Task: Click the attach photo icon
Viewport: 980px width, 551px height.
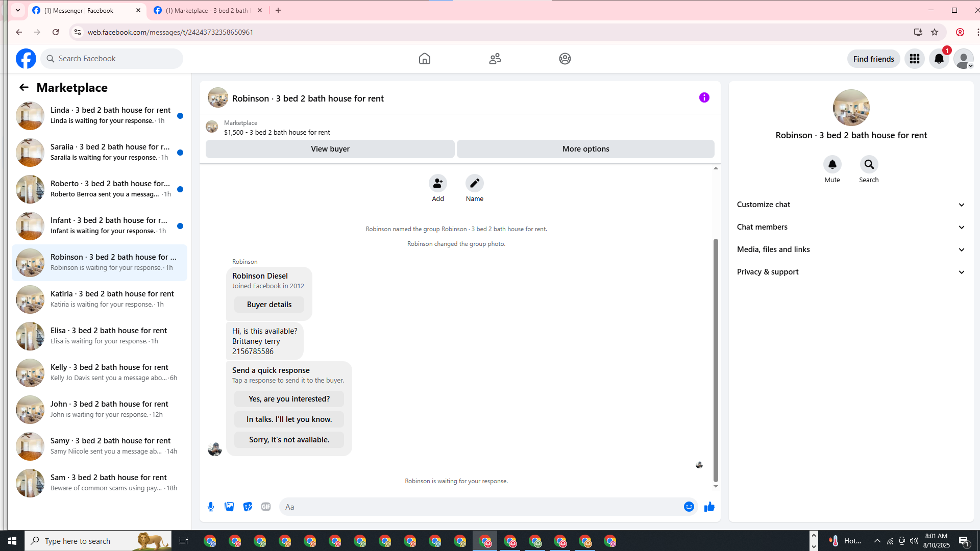Action: coord(229,507)
